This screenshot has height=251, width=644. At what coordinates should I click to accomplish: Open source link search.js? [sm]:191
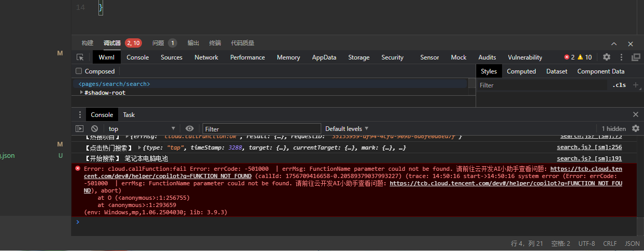[x=589, y=158]
